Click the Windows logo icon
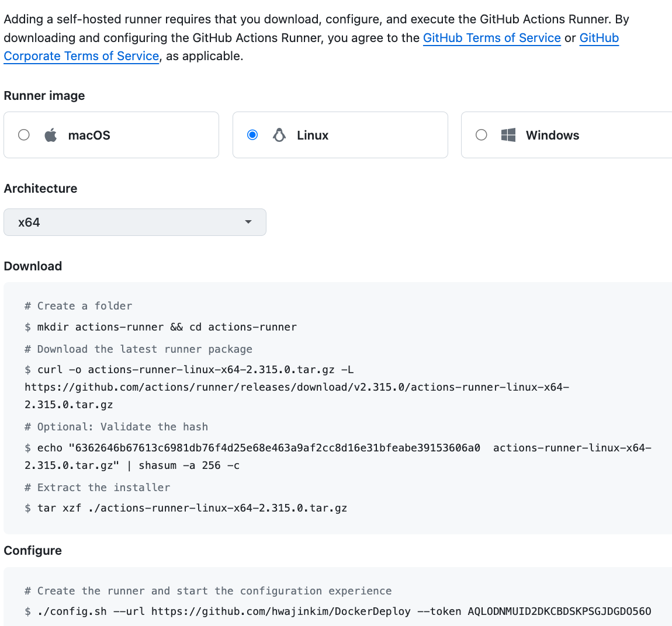 (508, 135)
